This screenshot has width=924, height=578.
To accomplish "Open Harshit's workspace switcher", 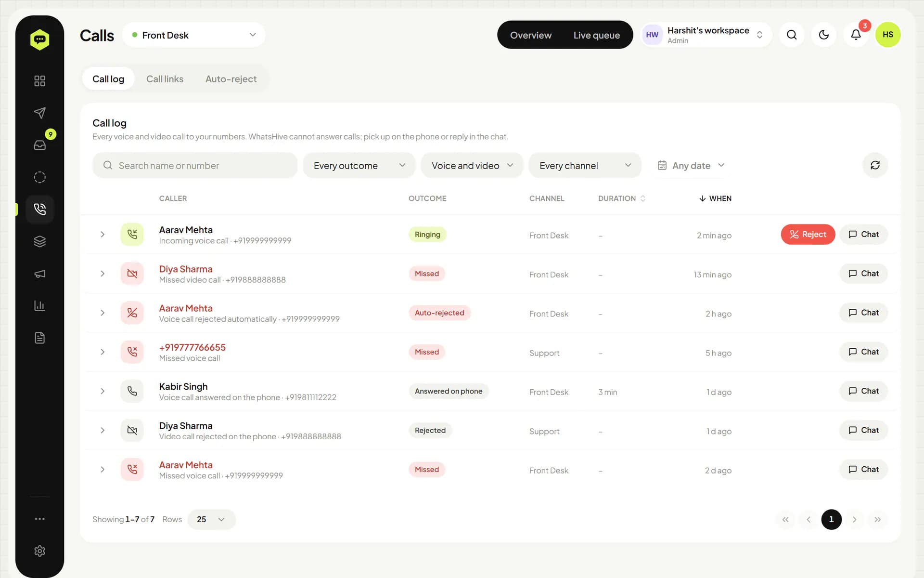I will point(706,35).
